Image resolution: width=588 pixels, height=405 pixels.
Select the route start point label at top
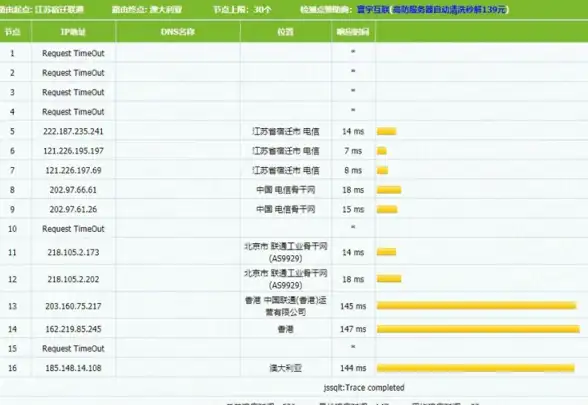(41, 9)
